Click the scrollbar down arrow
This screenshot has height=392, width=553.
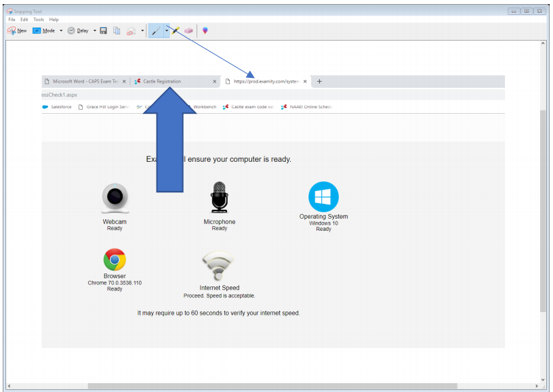coord(544,380)
